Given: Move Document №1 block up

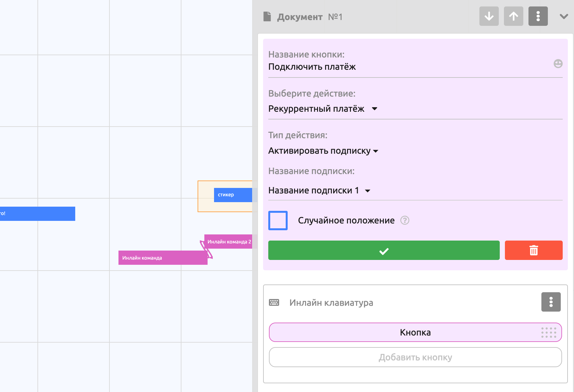Looking at the screenshot, I should click(x=513, y=16).
